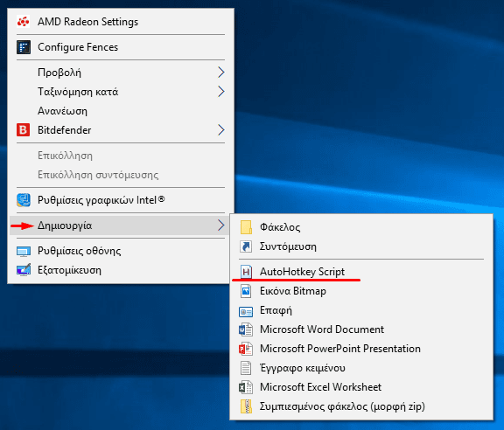Screen dimensions: 504x430
Task: Click the Configure Fences icon
Action: tap(24, 47)
